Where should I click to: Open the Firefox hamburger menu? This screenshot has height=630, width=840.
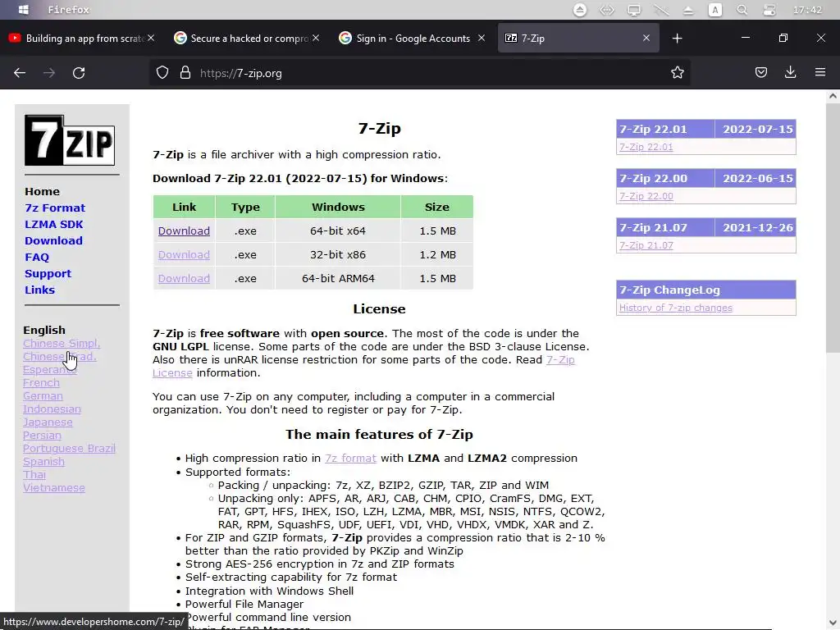(820, 72)
